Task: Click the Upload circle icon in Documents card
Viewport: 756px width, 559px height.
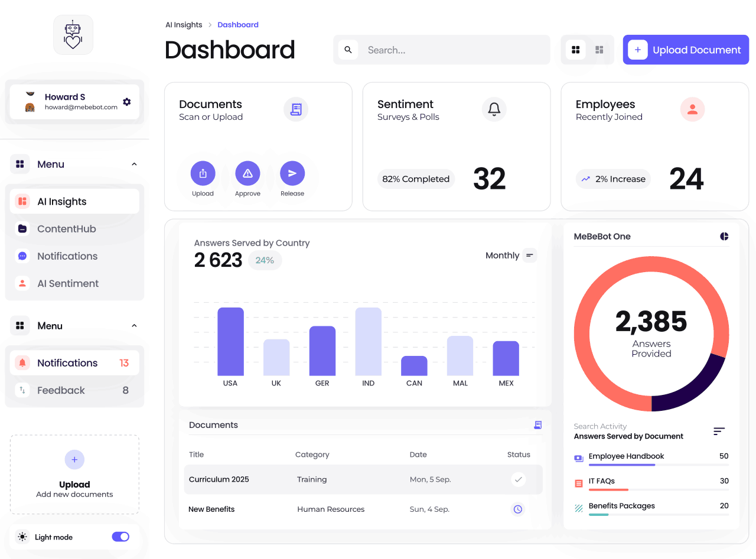Action: tap(203, 173)
